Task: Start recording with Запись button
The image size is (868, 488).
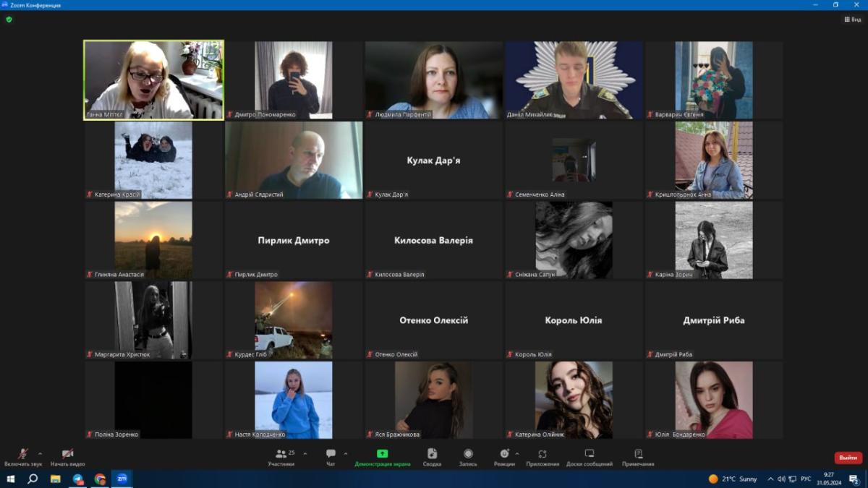Action: [x=468, y=457]
